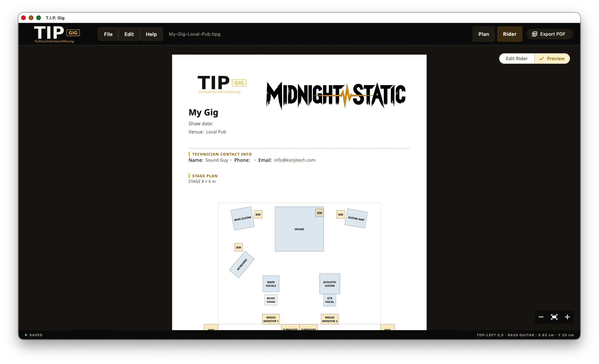Select the GTR Vocal item
599x364 pixels.
pyautogui.click(x=330, y=300)
